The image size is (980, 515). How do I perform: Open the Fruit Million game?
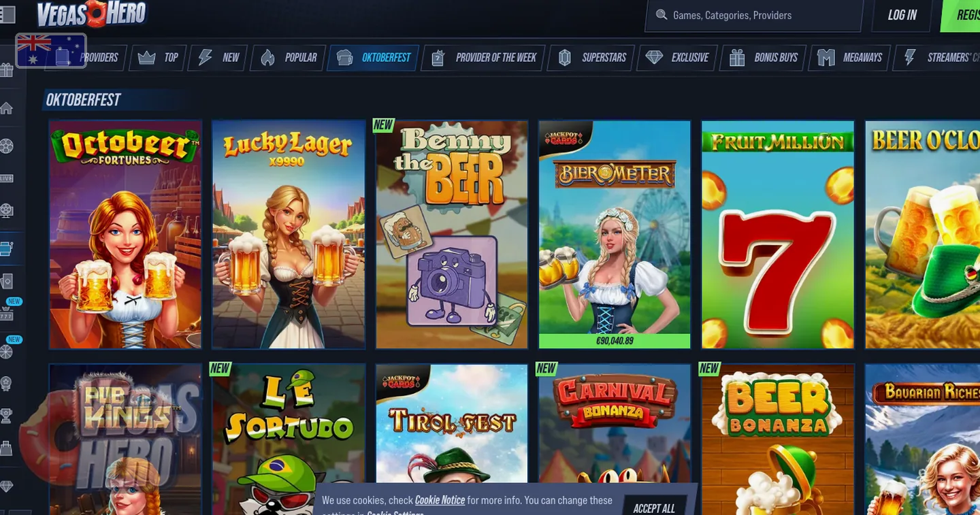[778, 235]
